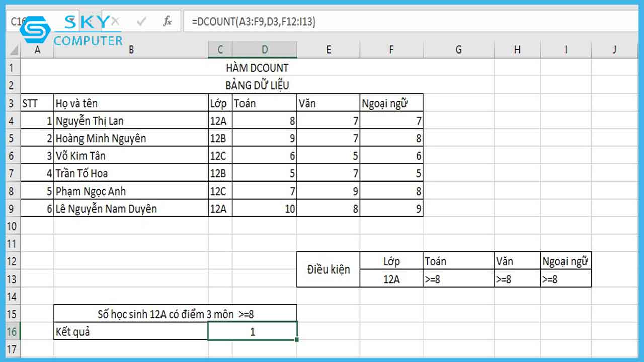
Task: Click the "Họ và tên" header cell
Action: (131, 103)
